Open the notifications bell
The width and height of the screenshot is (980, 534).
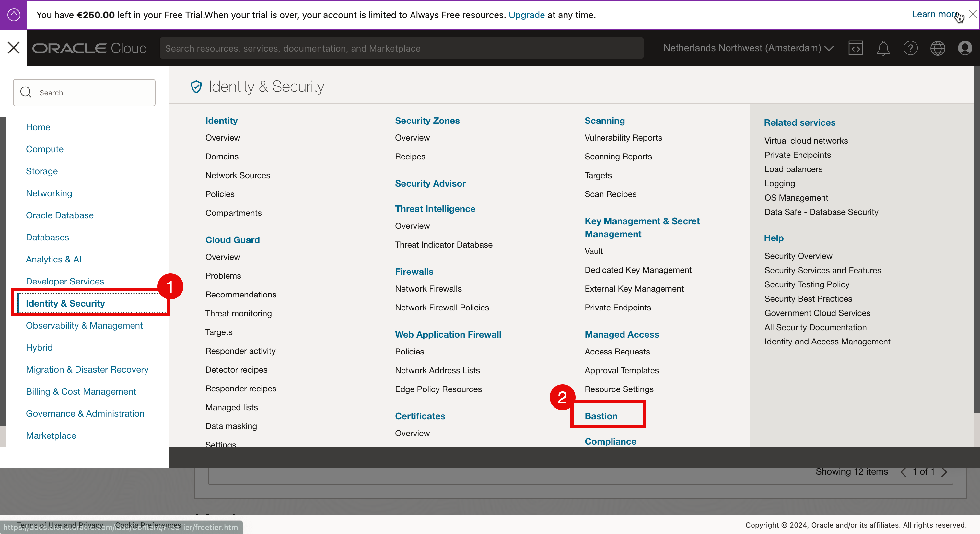point(882,48)
